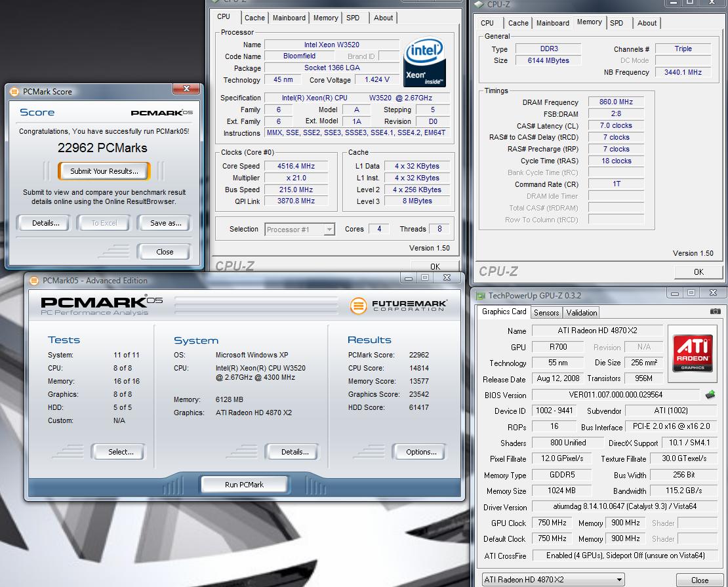The width and height of the screenshot is (728, 587).
Task: Open the Validation tab in GPU-Z
Action: tap(581, 313)
